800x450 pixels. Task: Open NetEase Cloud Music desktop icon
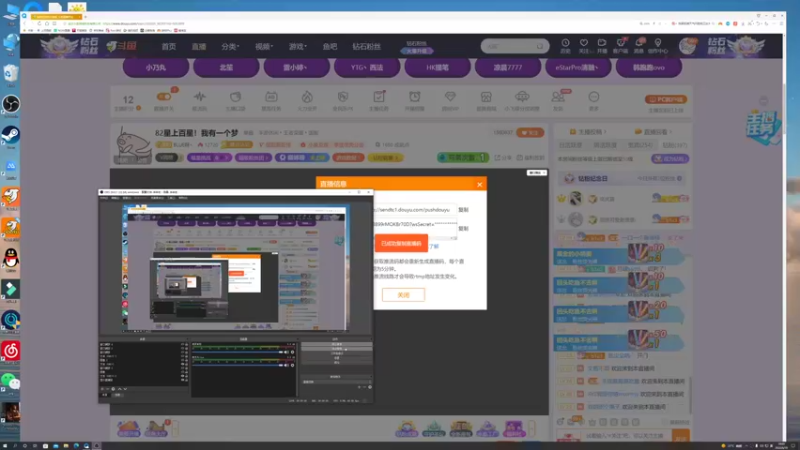click(x=11, y=351)
